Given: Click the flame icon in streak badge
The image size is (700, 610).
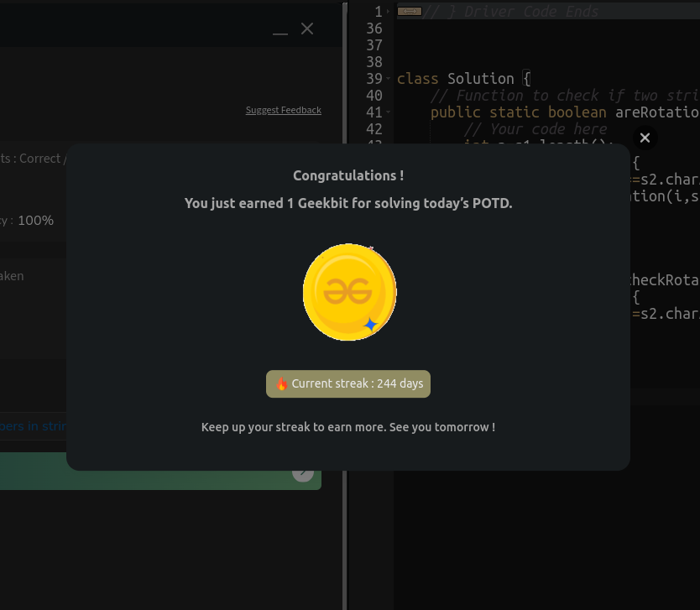Looking at the screenshot, I should tap(282, 383).
